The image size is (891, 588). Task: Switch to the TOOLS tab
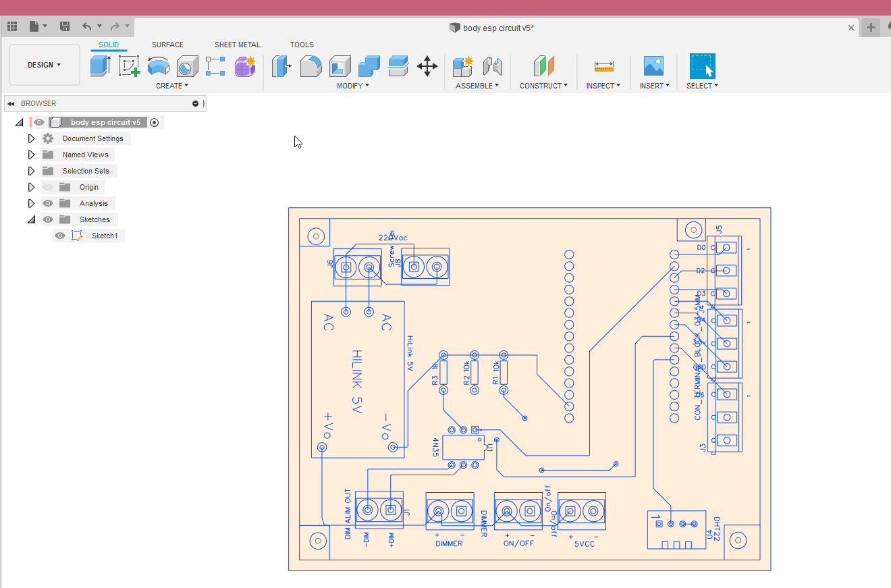(x=302, y=45)
